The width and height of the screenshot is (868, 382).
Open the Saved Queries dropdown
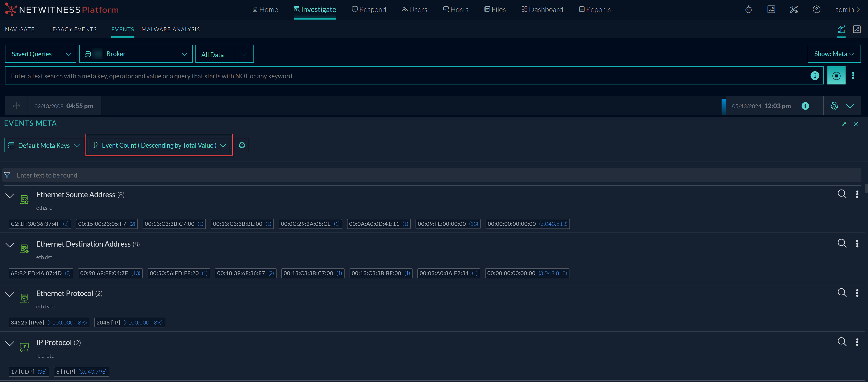pos(40,54)
